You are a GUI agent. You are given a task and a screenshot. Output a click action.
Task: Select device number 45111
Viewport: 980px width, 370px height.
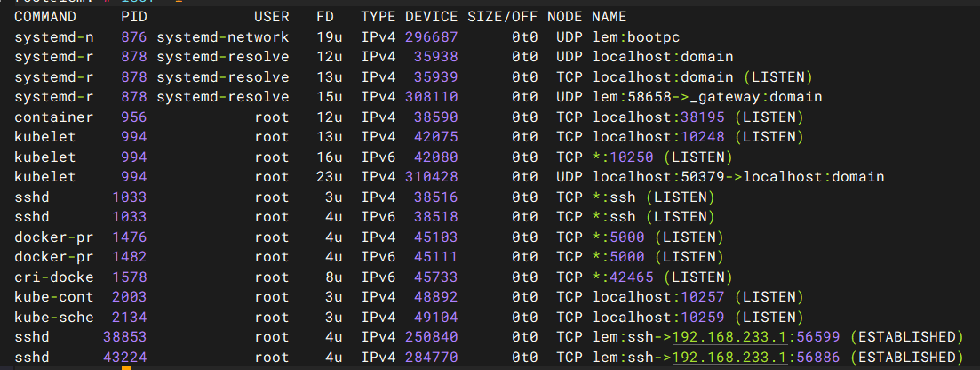(x=435, y=257)
